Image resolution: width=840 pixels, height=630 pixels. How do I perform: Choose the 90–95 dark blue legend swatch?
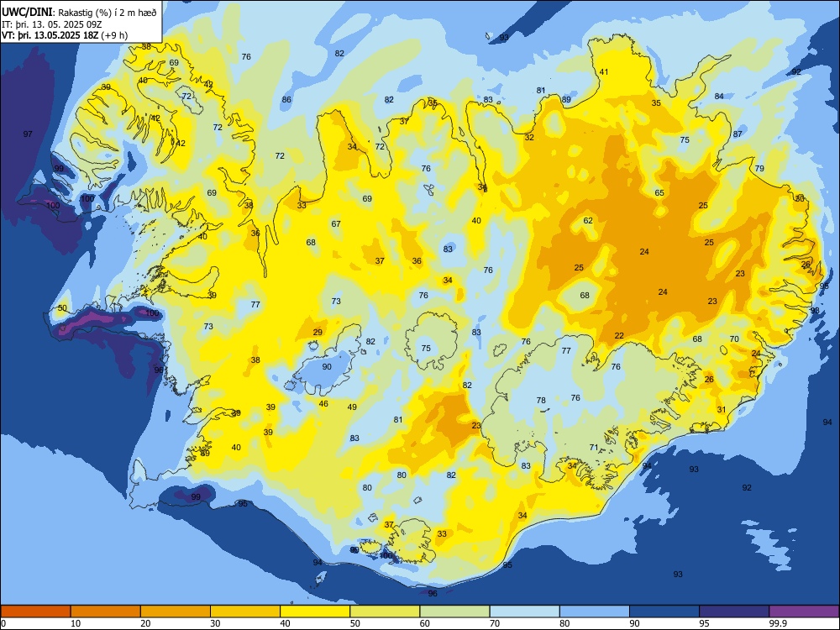pyautogui.click(x=664, y=612)
